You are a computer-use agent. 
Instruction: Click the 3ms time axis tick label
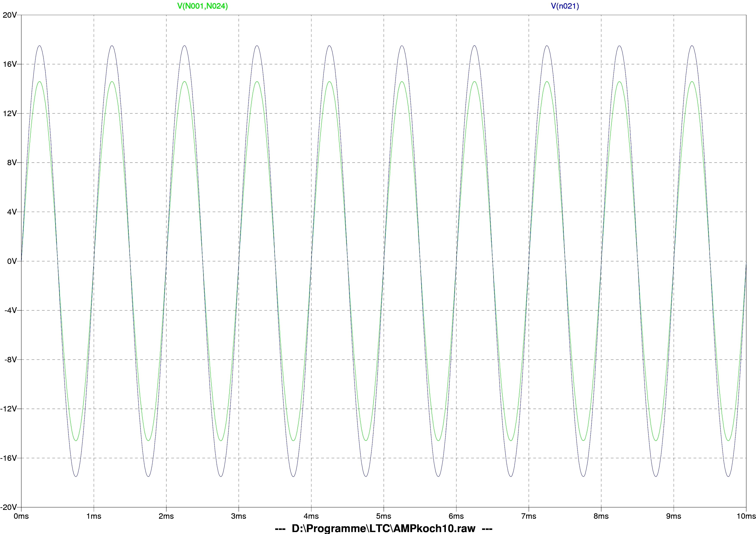click(x=238, y=516)
